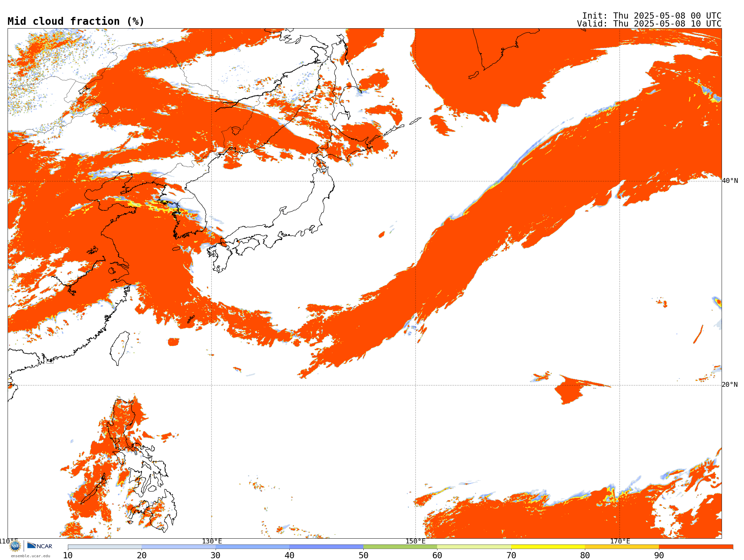
Task: Click the 40°N latitude label
Action: coord(730,181)
